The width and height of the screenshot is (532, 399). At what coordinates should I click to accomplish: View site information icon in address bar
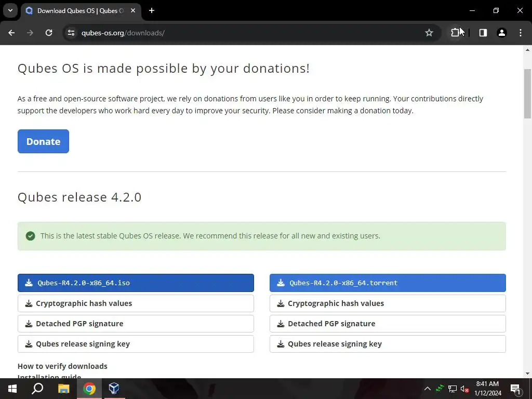coord(71,33)
